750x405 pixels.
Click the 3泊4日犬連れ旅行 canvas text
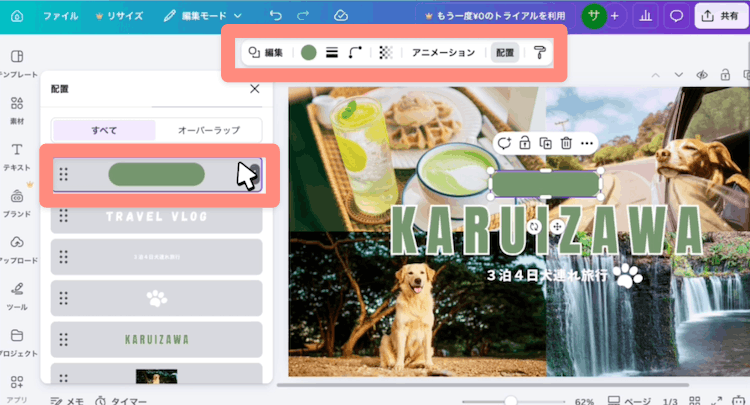[547, 275]
